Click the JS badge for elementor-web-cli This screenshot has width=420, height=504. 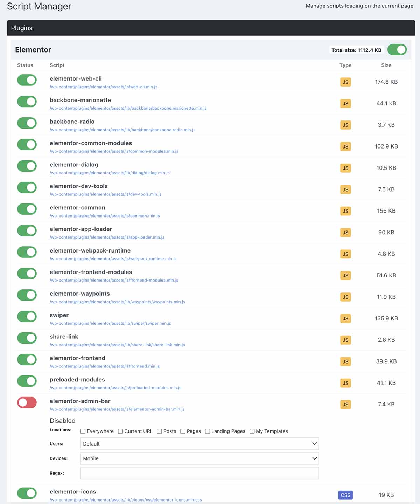point(345,82)
